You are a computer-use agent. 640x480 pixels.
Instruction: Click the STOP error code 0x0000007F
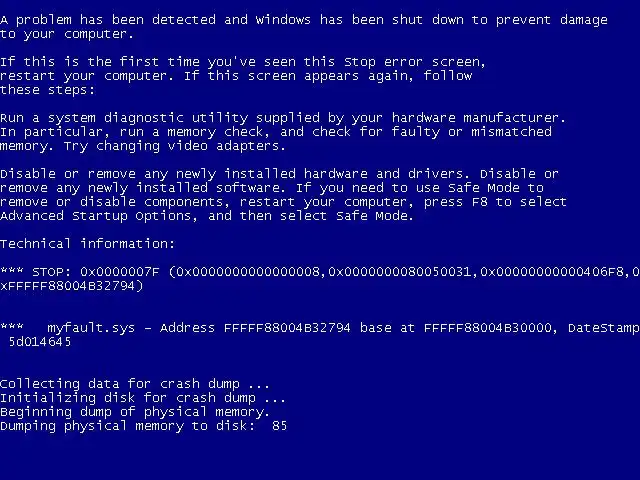(120, 272)
